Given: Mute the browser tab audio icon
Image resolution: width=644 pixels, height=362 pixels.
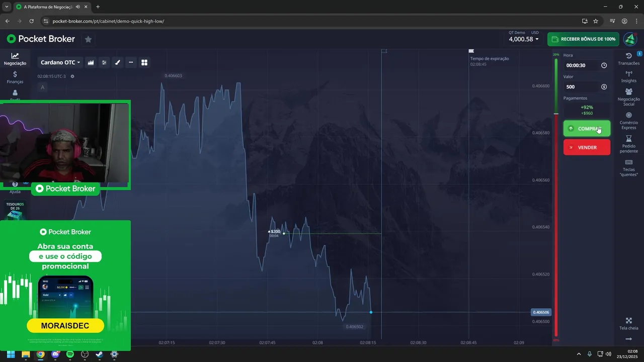Looking at the screenshot, I should coord(77,7).
